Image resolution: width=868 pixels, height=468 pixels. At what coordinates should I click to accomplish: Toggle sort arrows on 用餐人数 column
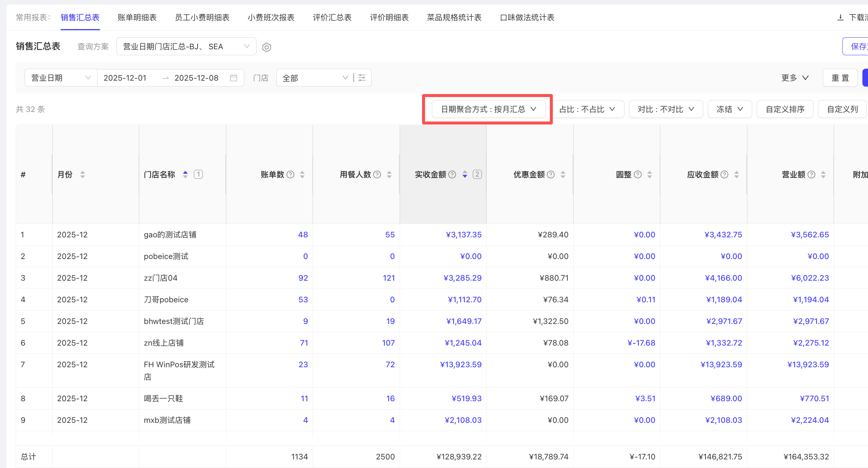[389, 175]
